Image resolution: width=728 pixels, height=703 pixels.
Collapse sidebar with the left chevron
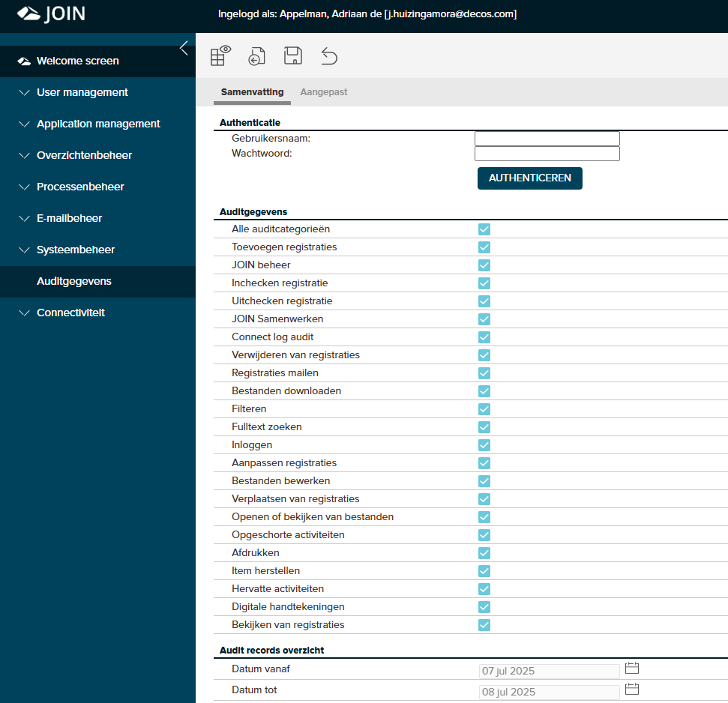coord(184,49)
